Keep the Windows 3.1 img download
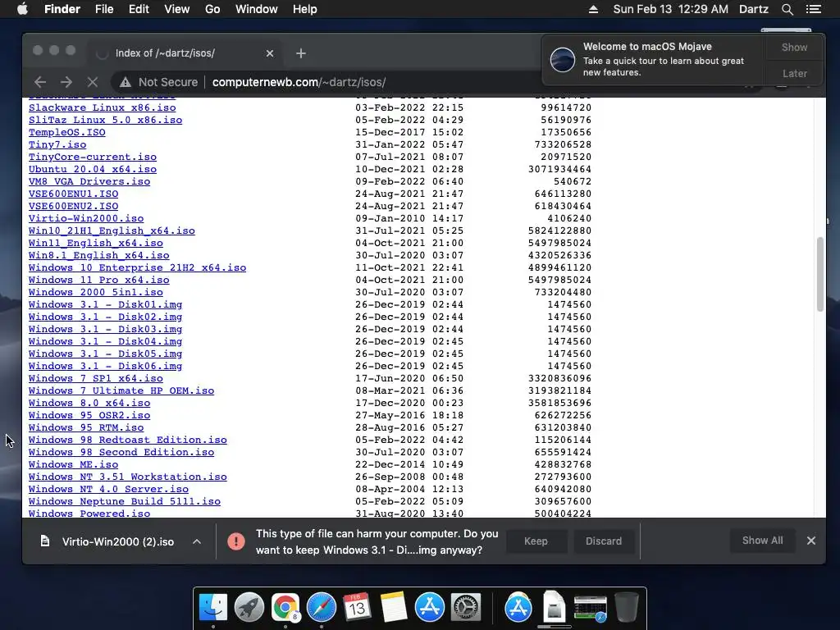 pos(536,541)
